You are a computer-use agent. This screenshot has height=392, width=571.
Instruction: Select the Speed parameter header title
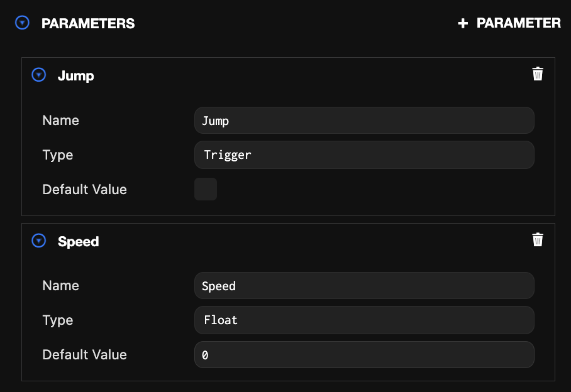[78, 242]
